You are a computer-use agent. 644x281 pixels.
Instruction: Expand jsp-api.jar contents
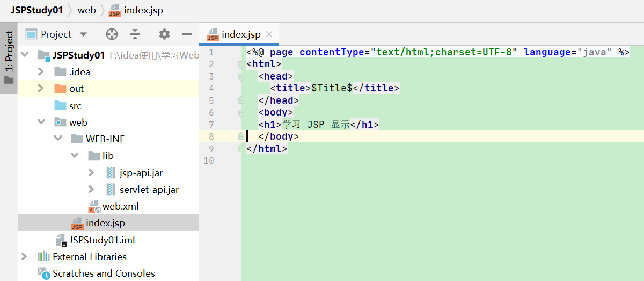(x=92, y=172)
